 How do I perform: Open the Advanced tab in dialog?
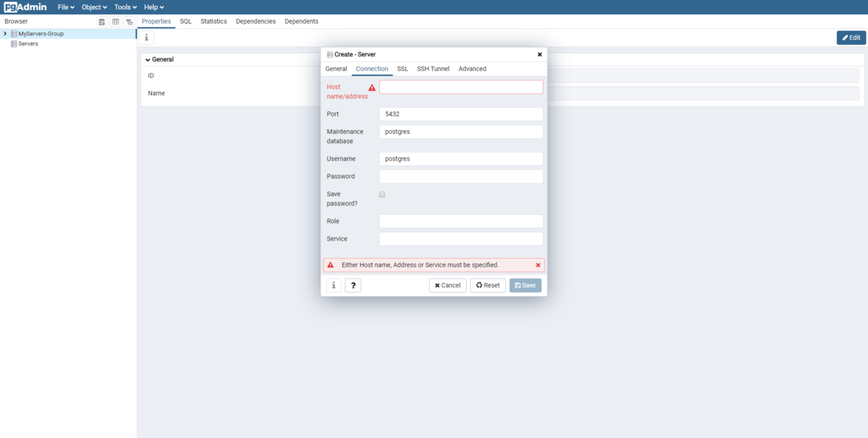(x=472, y=69)
